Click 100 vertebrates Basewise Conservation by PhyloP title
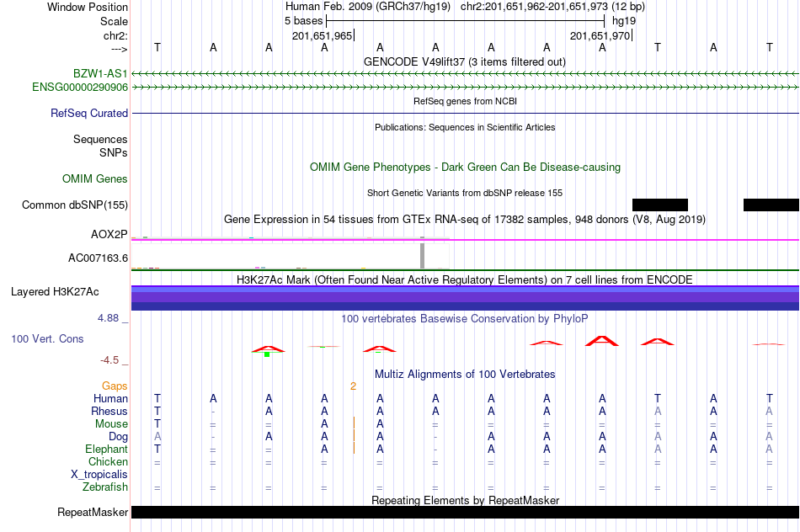This screenshot has height=532, width=800. tap(465, 319)
